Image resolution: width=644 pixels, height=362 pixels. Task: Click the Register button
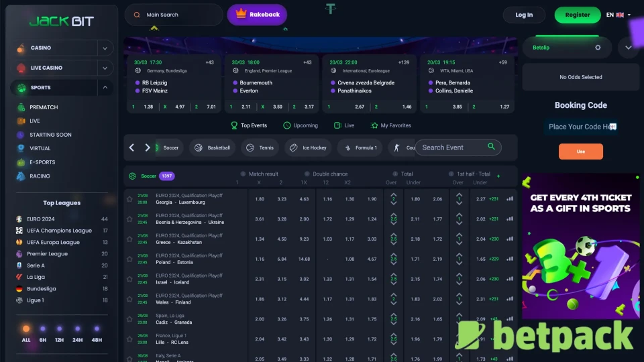577,15
